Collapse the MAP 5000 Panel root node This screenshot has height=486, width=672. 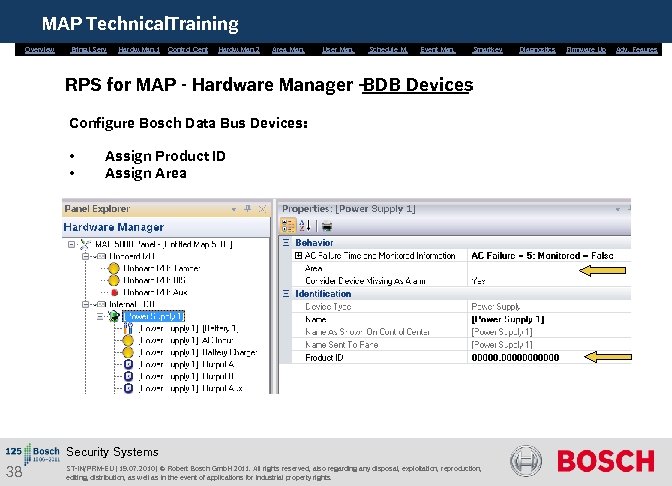tap(71, 244)
